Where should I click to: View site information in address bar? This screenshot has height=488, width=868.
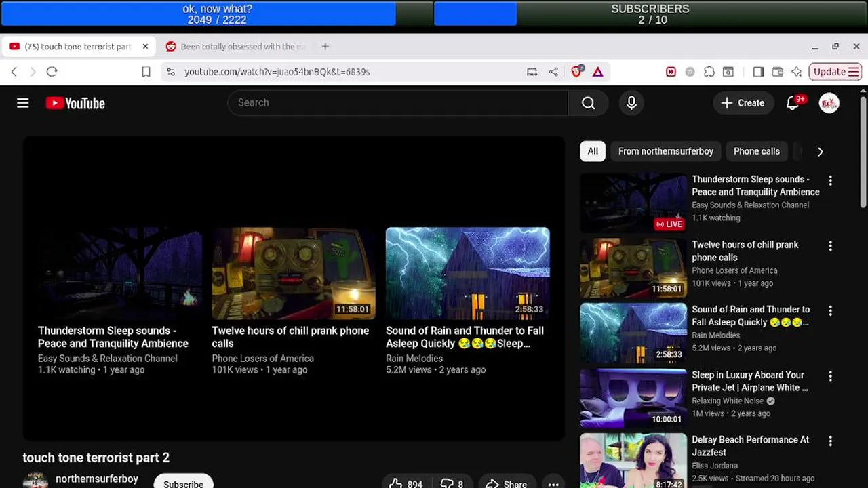[171, 72]
